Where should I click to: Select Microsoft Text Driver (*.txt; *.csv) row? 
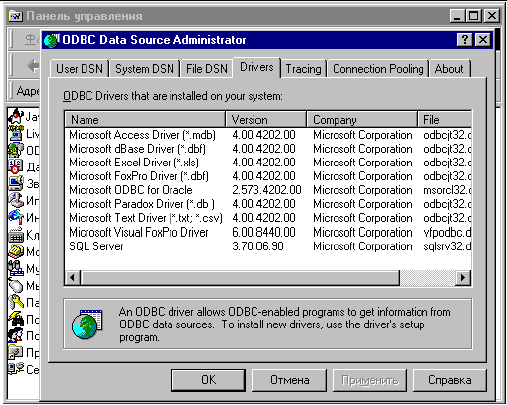pyautogui.click(x=268, y=218)
